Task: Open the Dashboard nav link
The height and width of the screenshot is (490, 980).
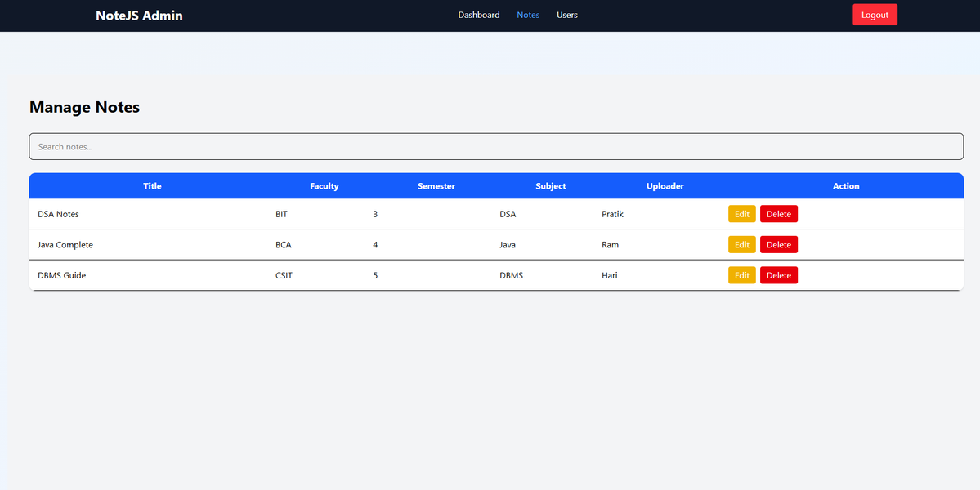Action: point(479,15)
